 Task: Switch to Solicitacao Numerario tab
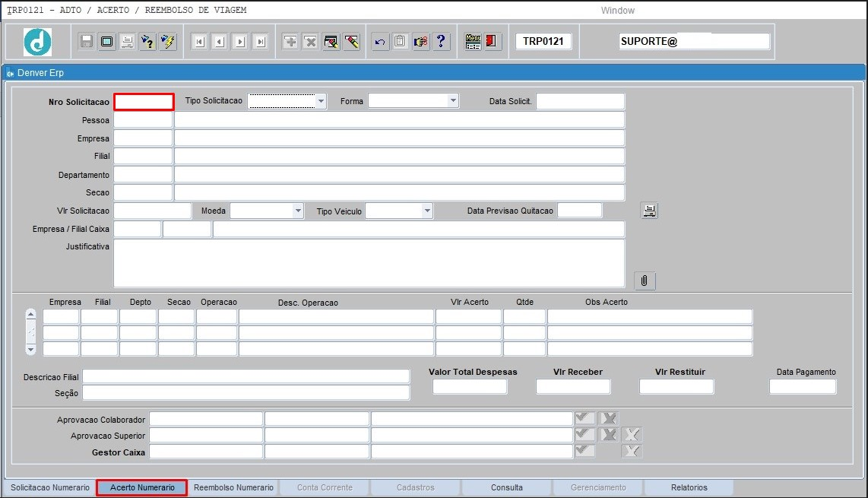tap(50, 487)
